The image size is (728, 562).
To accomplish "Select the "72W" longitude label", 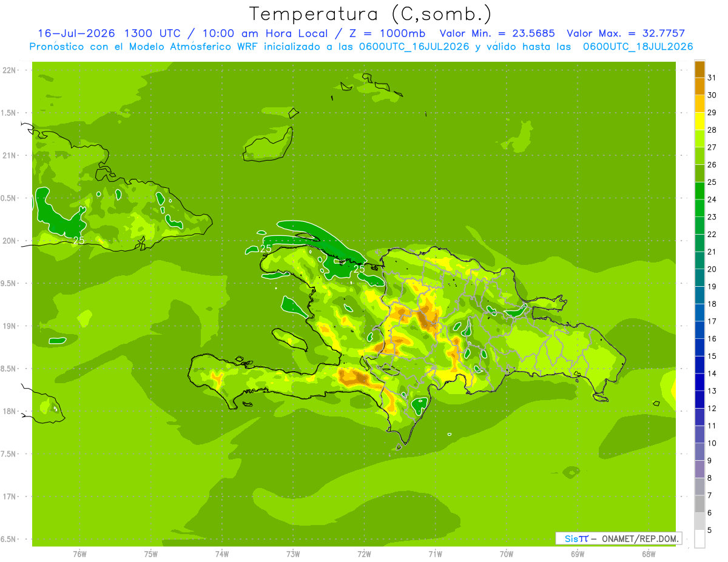I will [x=364, y=555].
